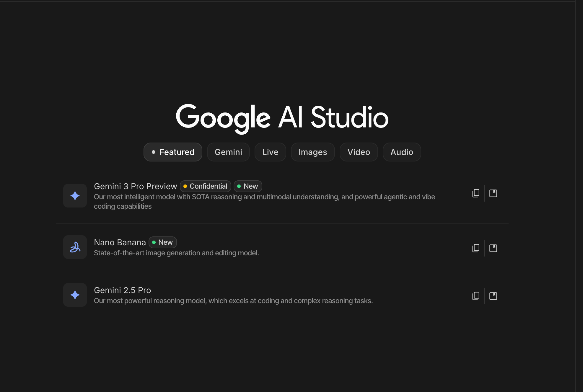This screenshot has height=392, width=583.
Task: Open Nano Banana docs icon
Action: coord(493,248)
